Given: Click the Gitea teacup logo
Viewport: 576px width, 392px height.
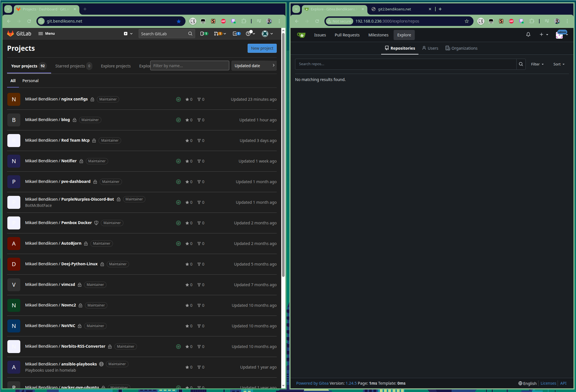Looking at the screenshot, I should (x=301, y=35).
